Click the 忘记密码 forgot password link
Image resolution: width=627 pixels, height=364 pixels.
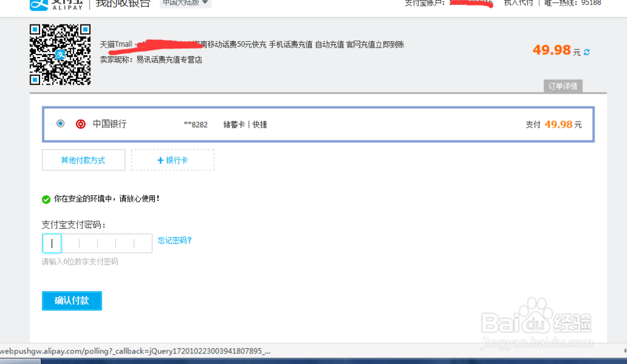point(174,240)
